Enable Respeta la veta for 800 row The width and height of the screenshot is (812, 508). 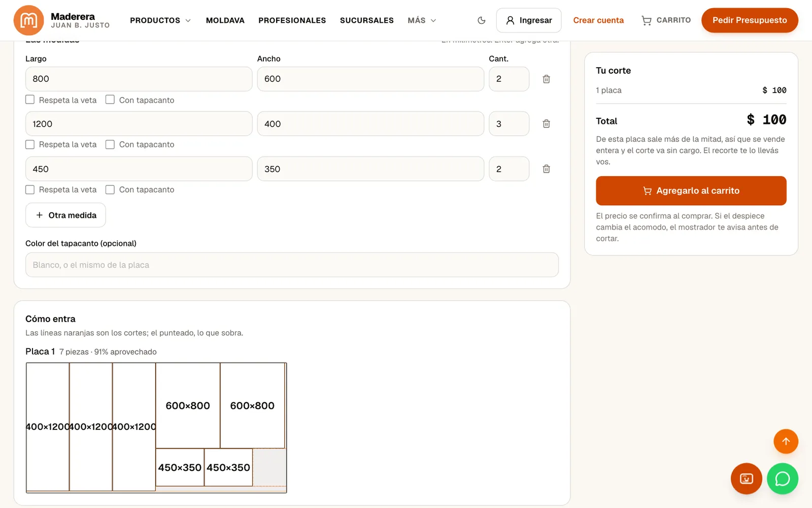pyautogui.click(x=30, y=100)
